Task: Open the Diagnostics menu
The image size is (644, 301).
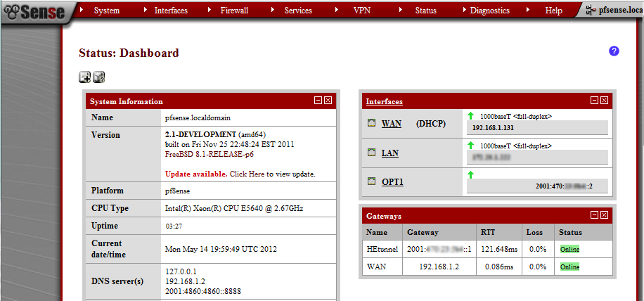Action: 489,11
